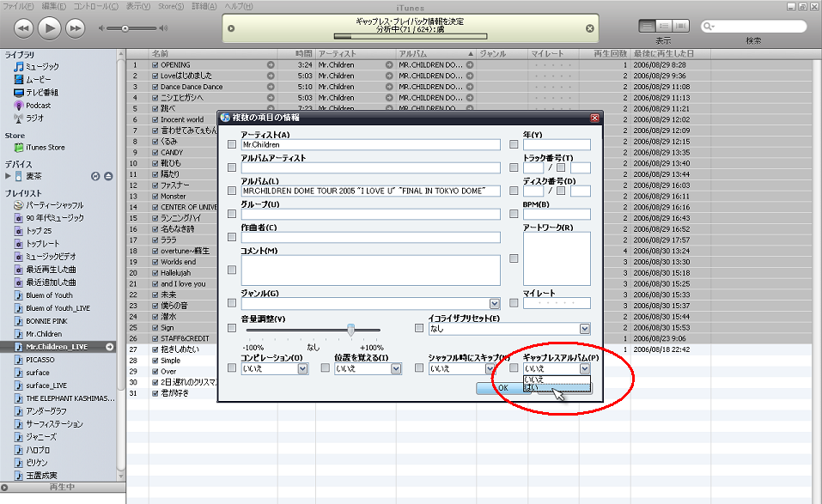Click arrow icon next to Mr.Children_LIVE playlist

pyautogui.click(x=110, y=347)
